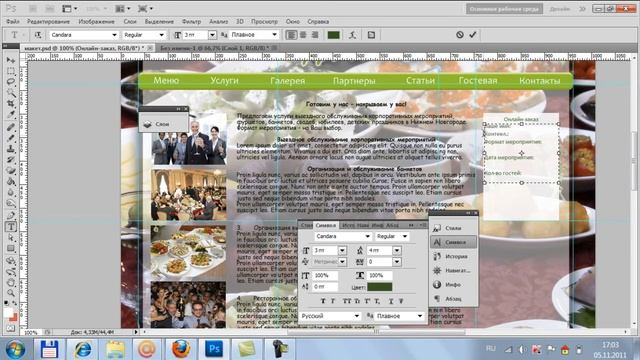Select the Move tool
Screen dimensions: 640x360
(11, 60)
